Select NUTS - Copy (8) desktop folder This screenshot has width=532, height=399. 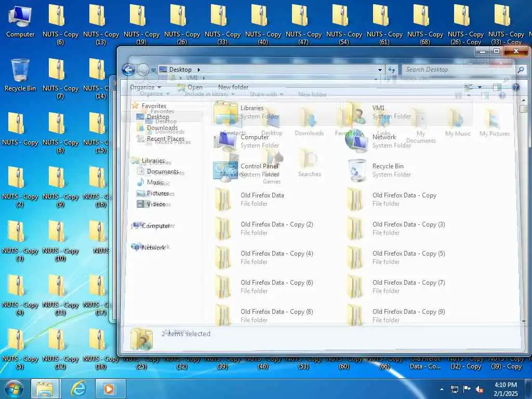point(60,132)
